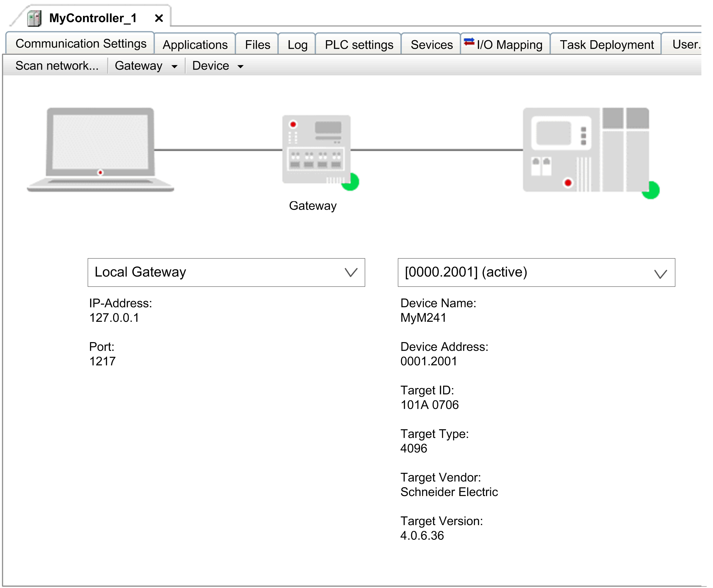This screenshot has height=588, width=713.
Task: Open the Gateway toolbar dropdown menu
Action: tap(146, 66)
